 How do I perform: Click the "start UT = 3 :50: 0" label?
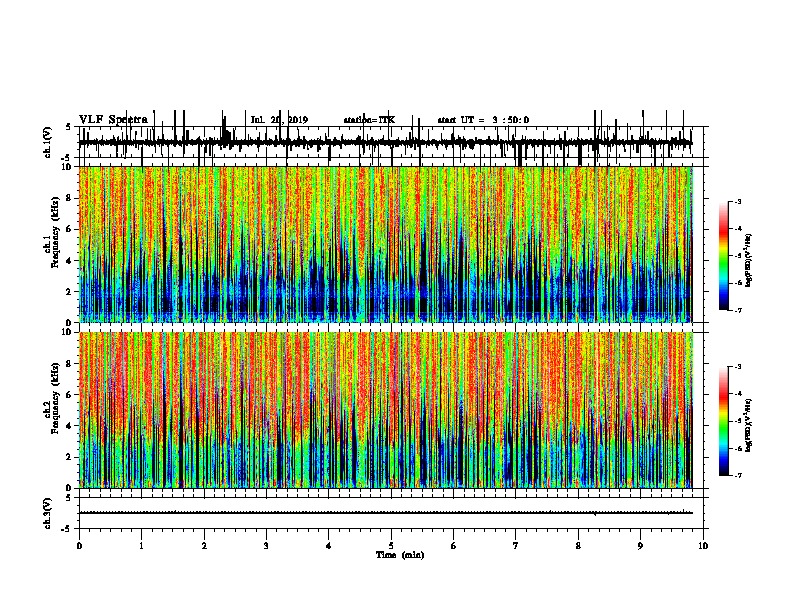point(483,120)
